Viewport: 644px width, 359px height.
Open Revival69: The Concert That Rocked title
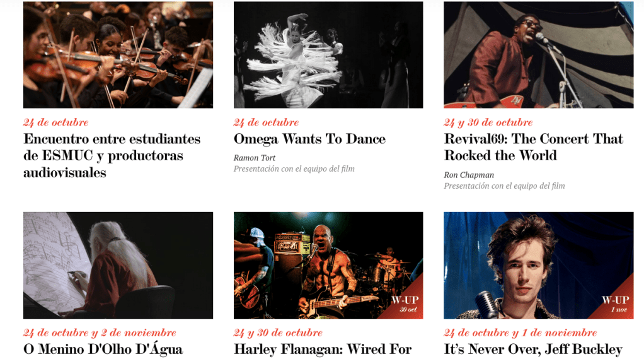(x=534, y=147)
